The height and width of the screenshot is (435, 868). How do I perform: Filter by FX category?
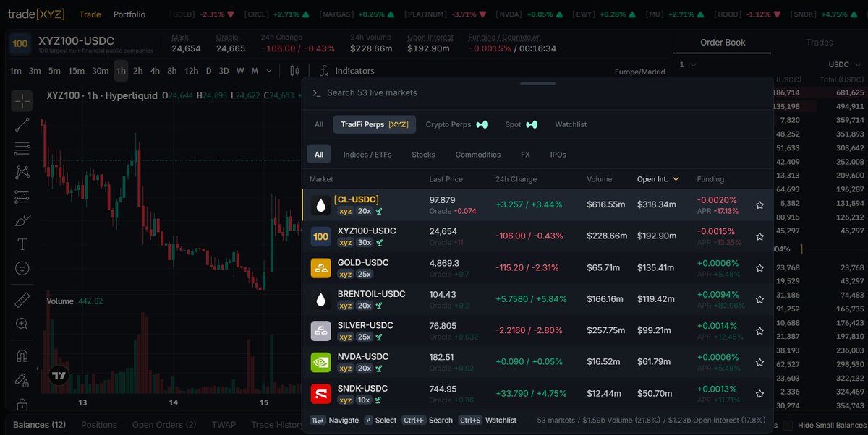point(525,155)
